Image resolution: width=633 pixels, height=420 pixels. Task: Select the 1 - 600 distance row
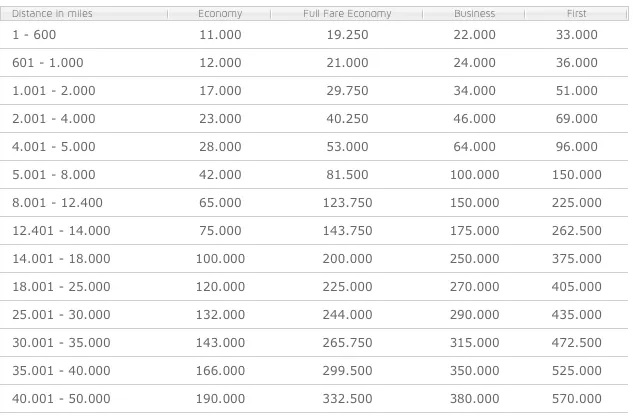click(314, 35)
